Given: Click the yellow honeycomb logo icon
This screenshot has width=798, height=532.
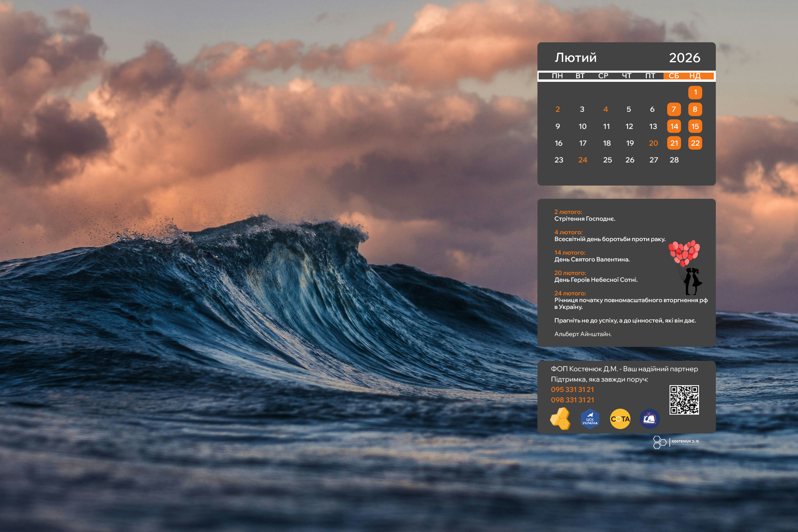Looking at the screenshot, I should tap(560, 419).
